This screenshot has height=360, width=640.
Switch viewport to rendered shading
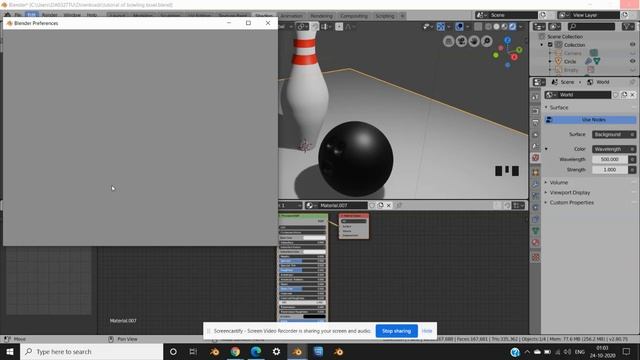[x=513, y=27]
